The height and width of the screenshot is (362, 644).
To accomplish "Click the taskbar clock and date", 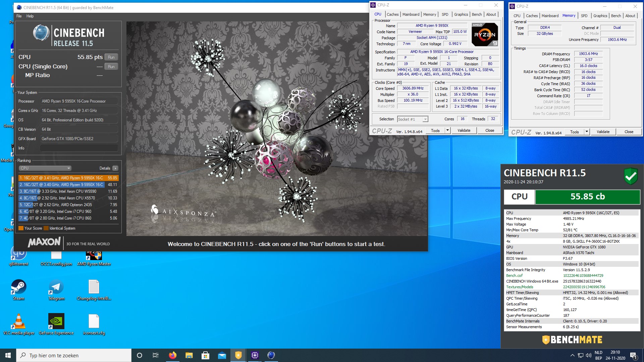I will 615,355.
